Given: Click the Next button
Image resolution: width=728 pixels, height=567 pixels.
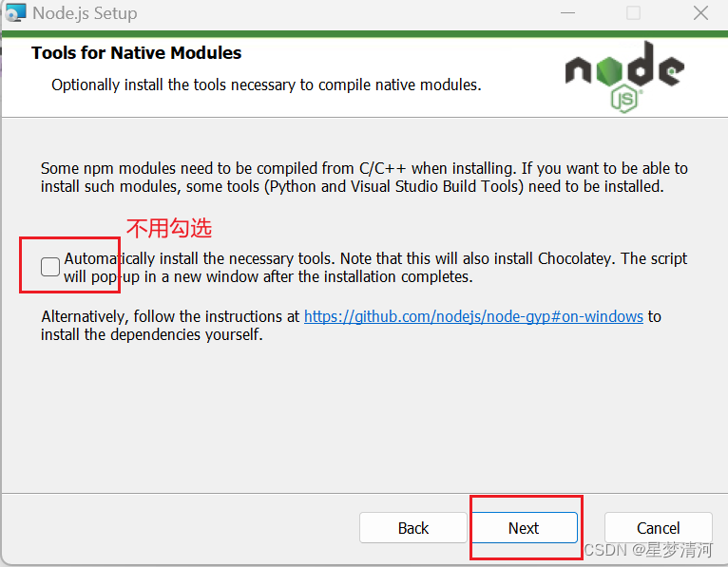Looking at the screenshot, I should [525, 527].
